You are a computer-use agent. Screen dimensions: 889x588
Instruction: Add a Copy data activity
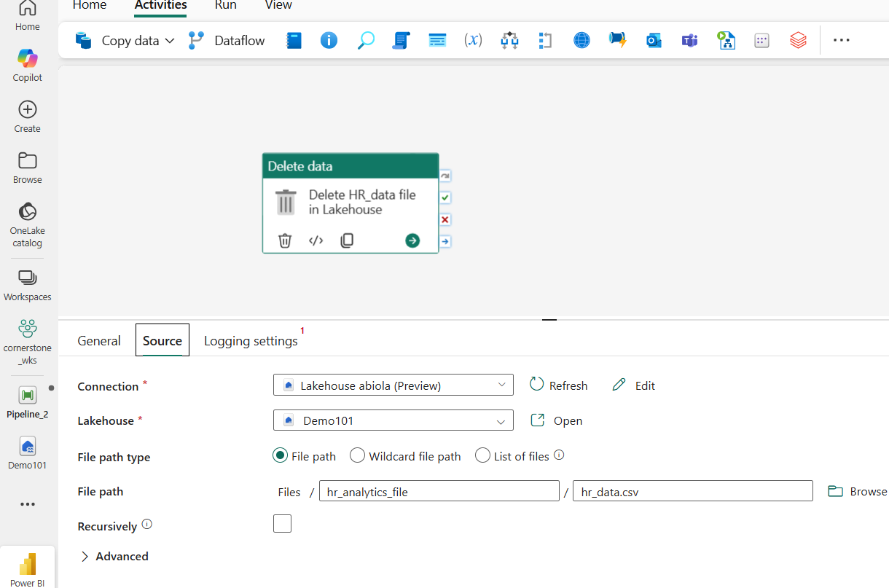117,41
